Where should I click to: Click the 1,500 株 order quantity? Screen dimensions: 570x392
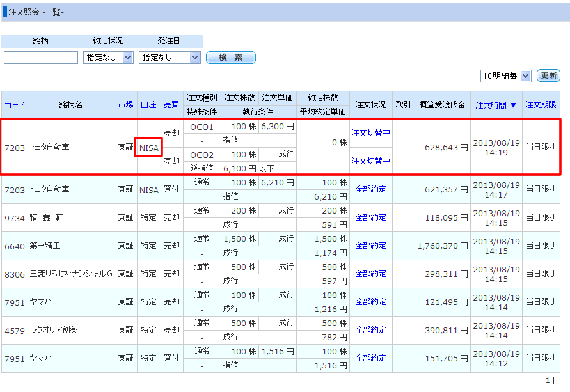point(240,239)
